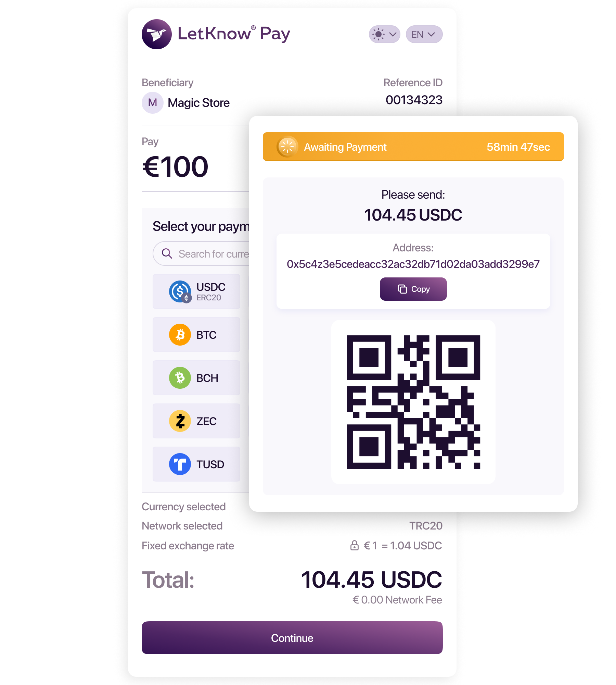Click the search magnifier icon
616x685 pixels.
pos(167,253)
